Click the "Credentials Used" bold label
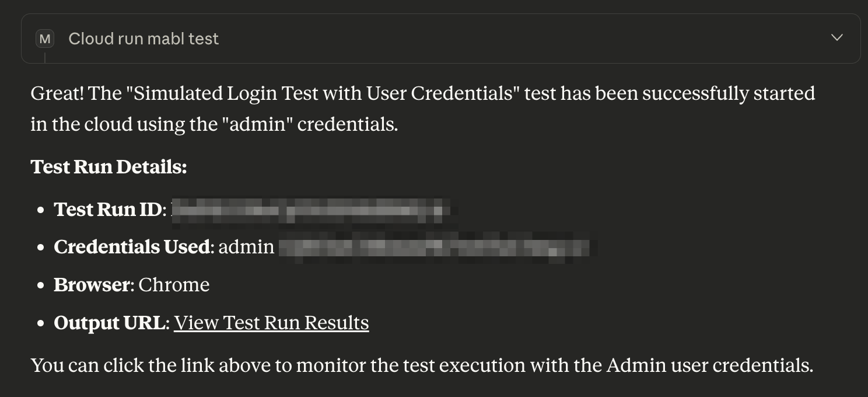The image size is (868, 397). click(x=131, y=247)
